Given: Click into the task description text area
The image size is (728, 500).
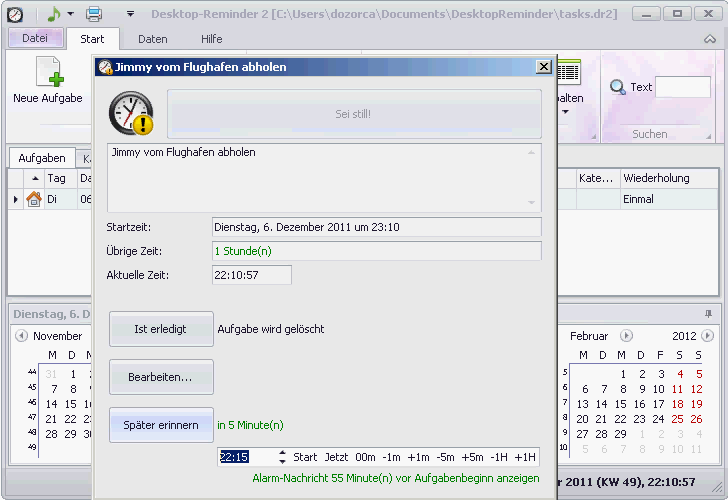Looking at the screenshot, I should 325,178.
